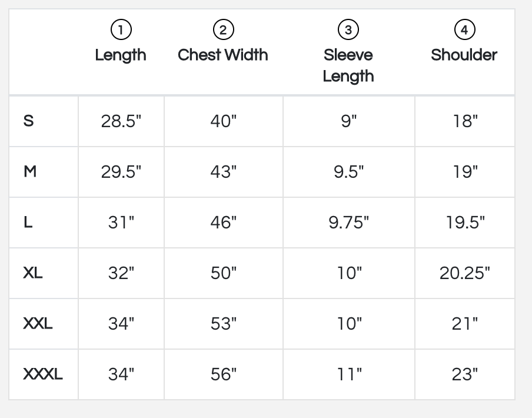Click the circled number 1 icon
Image resolution: width=532 pixels, height=418 pixels.
pos(121,29)
